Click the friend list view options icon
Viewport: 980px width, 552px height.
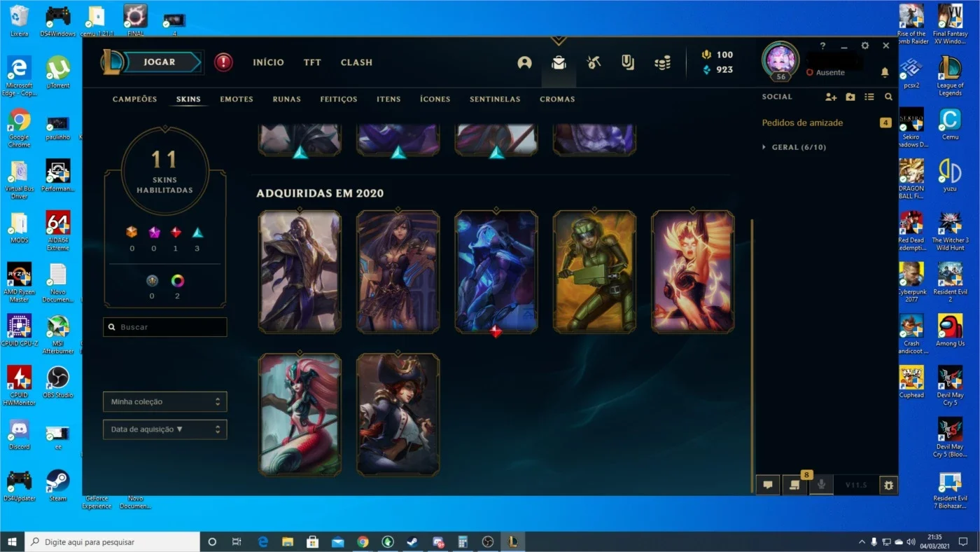pos(869,97)
